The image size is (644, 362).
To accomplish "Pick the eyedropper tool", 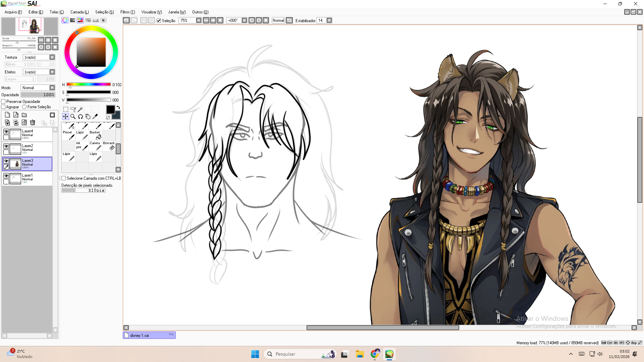I will (x=95, y=117).
